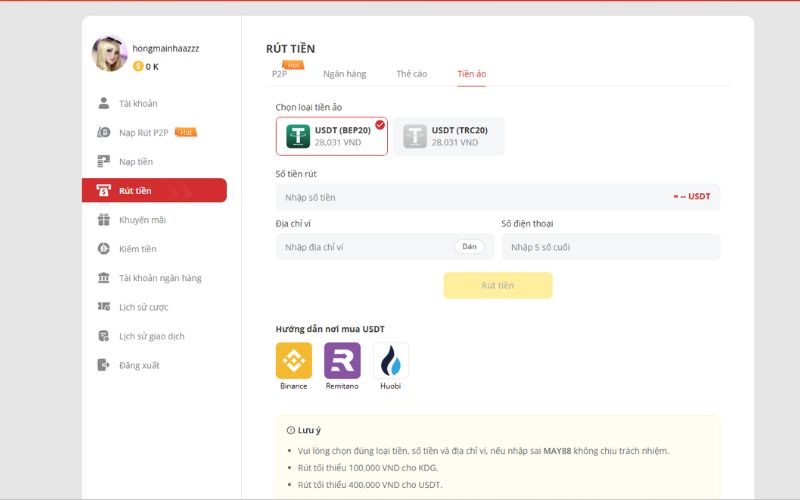800x500 pixels.
Task: Click the Lịch sử cược icon
Action: (104, 307)
